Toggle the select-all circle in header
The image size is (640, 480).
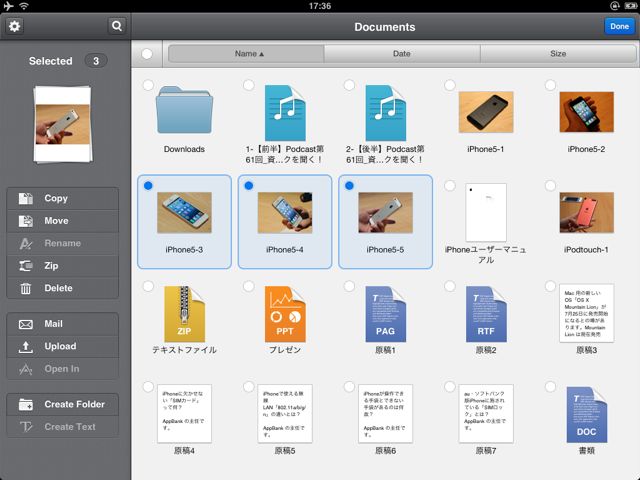point(147,54)
